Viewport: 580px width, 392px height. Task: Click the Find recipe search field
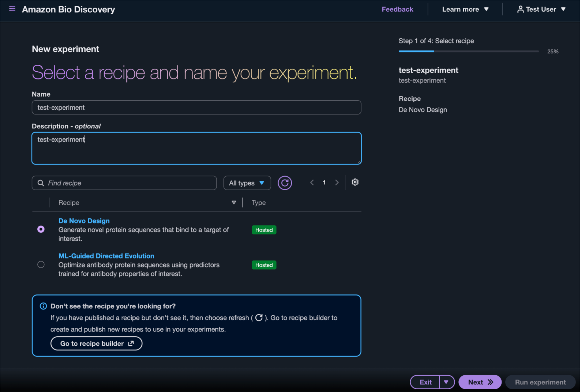[x=124, y=183]
